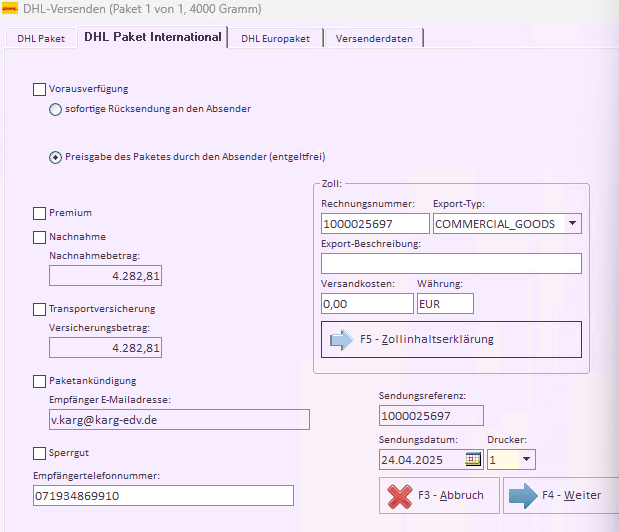
Task: Select Preisgabe des Paketes durch den Absender
Action: pyautogui.click(x=55, y=157)
